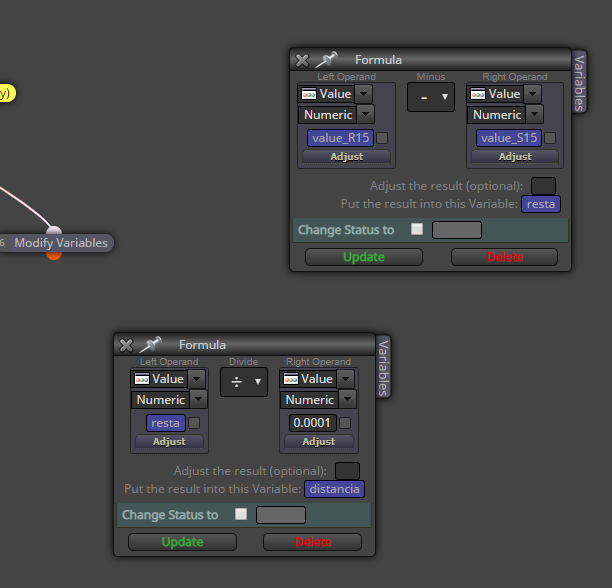The width and height of the screenshot is (612, 588).
Task: Click the distancia result variable field
Action: pos(334,489)
